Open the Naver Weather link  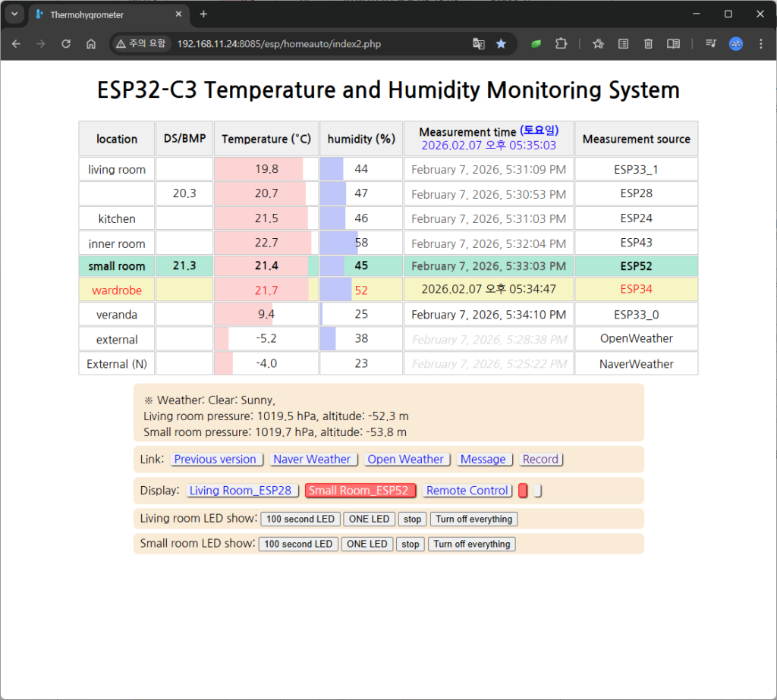pyautogui.click(x=312, y=460)
